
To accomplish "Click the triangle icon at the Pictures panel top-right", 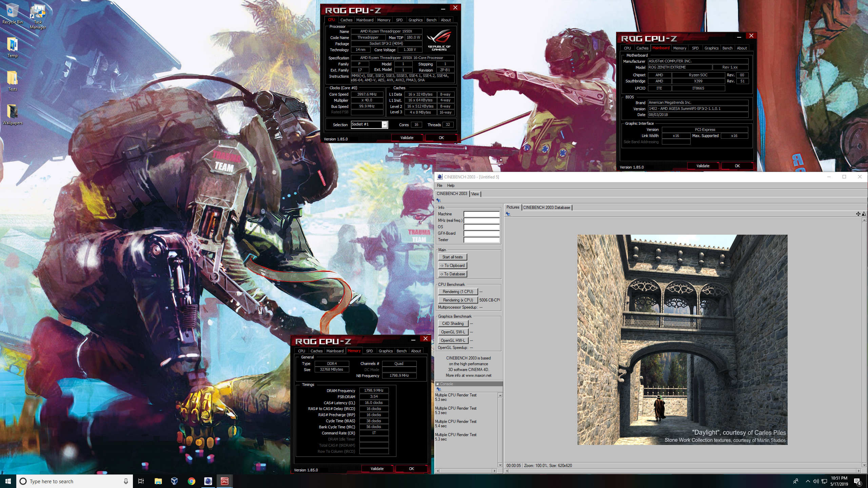I will (x=864, y=214).
